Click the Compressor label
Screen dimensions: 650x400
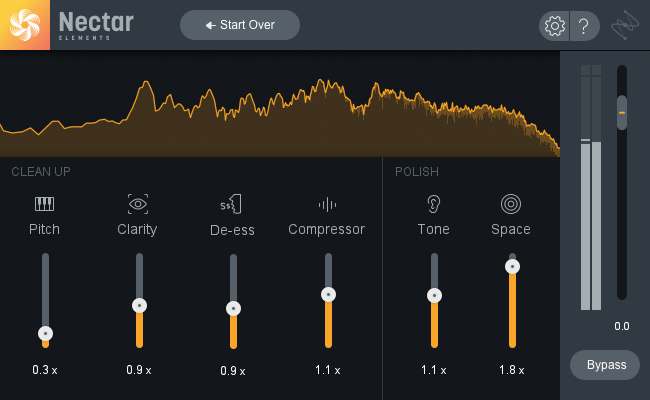327,229
